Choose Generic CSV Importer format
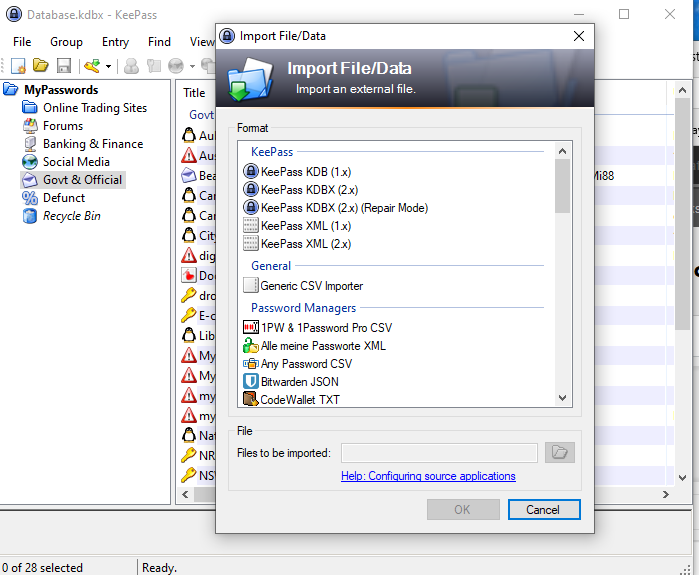The height and width of the screenshot is (575, 699). point(312,286)
